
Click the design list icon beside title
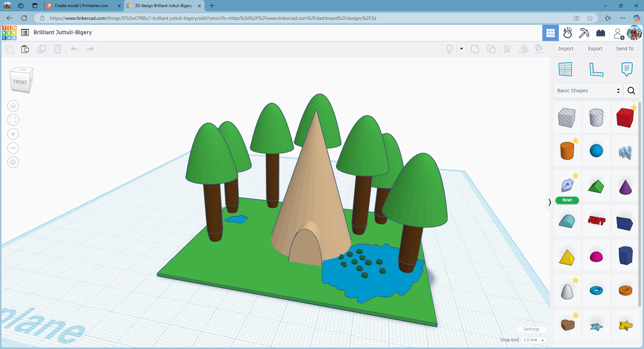[25, 33]
